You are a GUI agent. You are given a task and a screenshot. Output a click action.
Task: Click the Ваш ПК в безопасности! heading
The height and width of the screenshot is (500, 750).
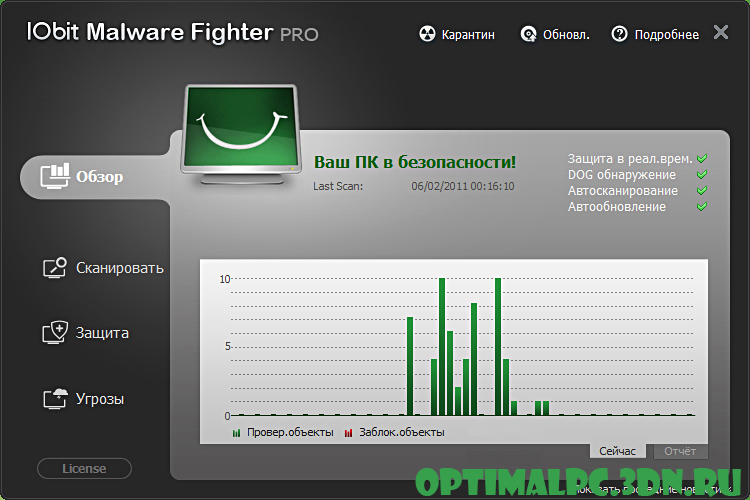coord(415,162)
